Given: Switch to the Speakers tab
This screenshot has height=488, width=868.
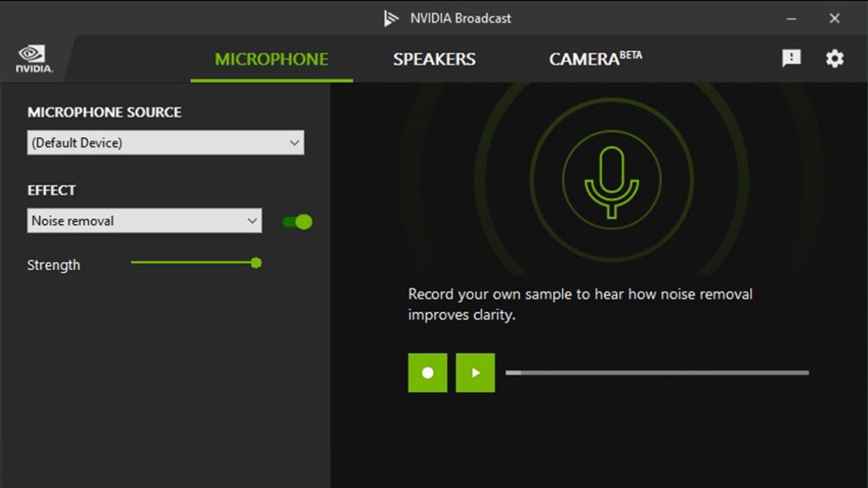Looking at the screenshot, I should (433, 59).
